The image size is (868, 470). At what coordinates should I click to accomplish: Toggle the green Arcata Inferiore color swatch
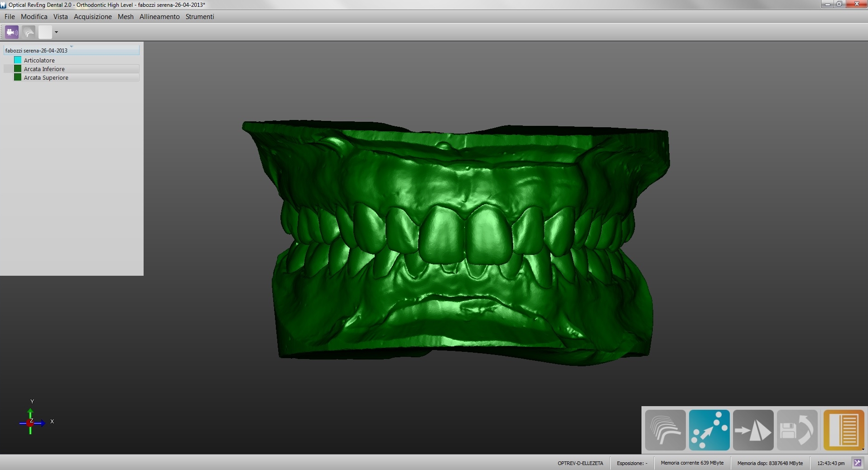pos(18,69)
